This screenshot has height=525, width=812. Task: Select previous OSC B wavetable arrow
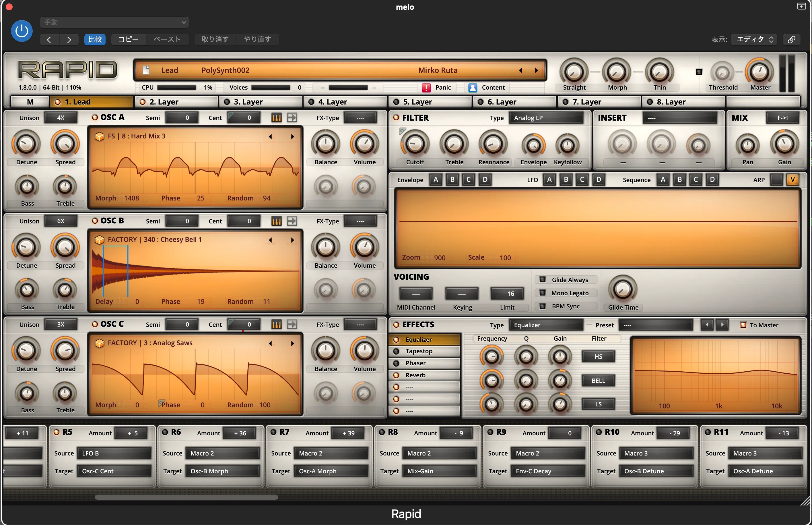[271, 240]
